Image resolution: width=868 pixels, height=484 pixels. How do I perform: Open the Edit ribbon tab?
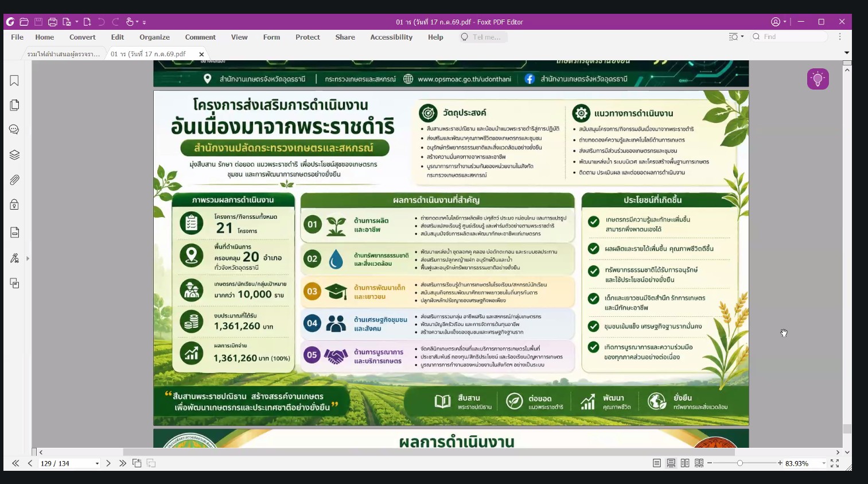(118, 37)
